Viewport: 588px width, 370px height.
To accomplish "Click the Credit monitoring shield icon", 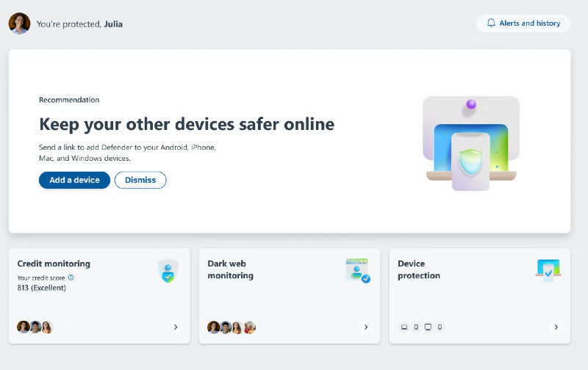I will point(168,271).
